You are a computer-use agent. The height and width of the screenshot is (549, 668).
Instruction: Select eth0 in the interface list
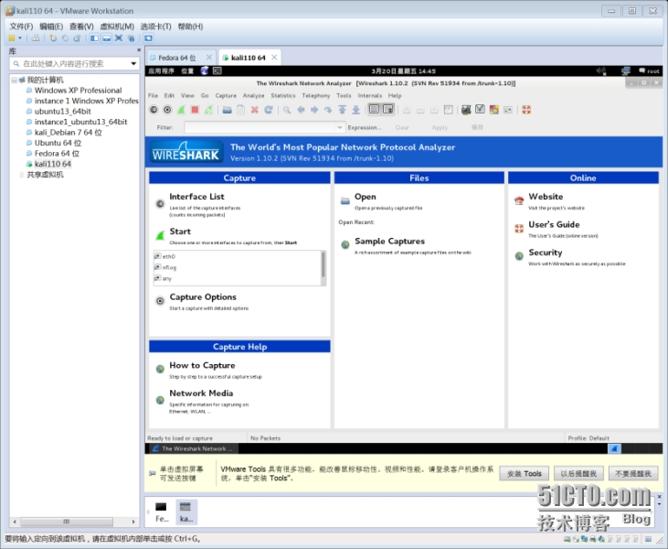[x=169, y=256]
